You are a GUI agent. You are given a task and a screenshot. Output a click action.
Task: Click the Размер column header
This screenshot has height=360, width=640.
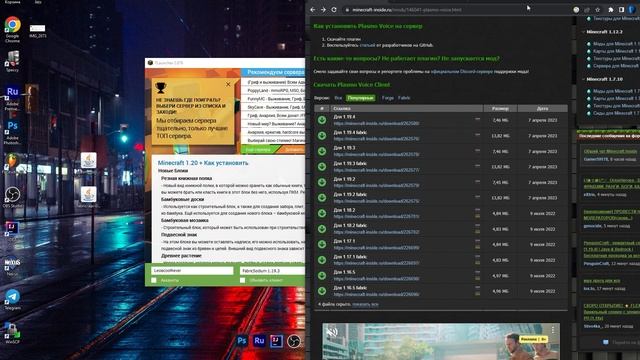coord(500,109)
